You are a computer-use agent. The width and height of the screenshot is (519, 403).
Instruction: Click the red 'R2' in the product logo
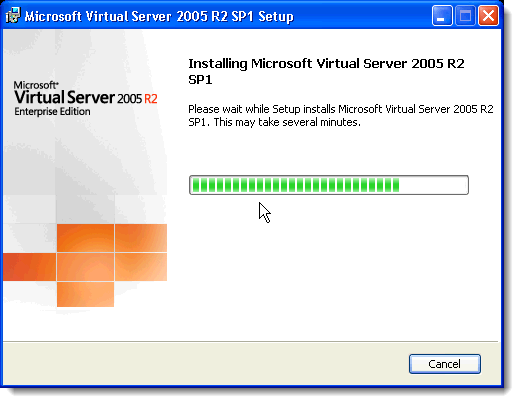[151, 99]
